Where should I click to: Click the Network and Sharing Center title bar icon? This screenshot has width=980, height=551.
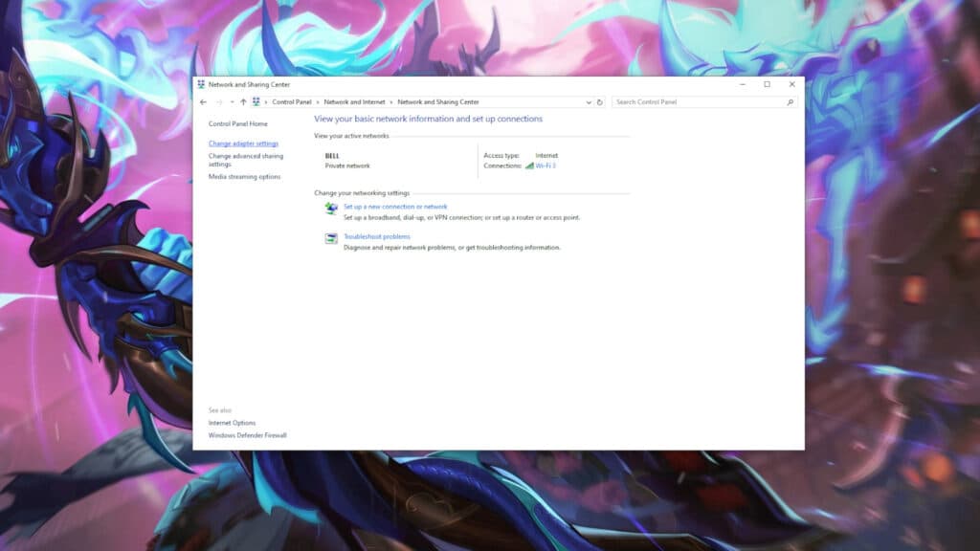point(204,84)
